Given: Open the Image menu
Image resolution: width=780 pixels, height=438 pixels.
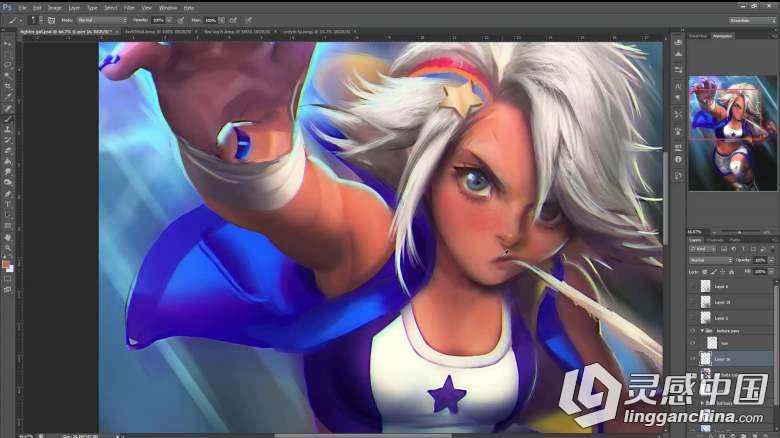Looking at the screenshot, I should tap(55, 8).
